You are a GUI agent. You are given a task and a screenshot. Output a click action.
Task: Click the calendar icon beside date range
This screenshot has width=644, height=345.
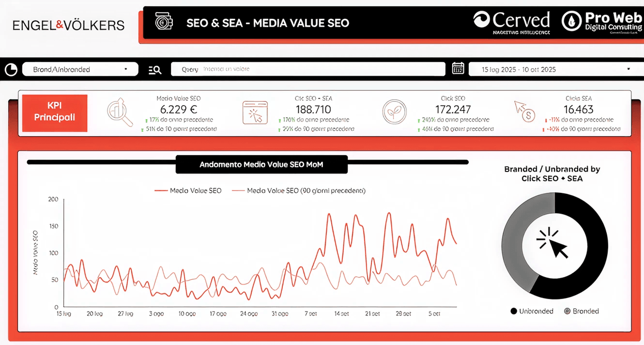pyautogui.click(x=458, y=69)
